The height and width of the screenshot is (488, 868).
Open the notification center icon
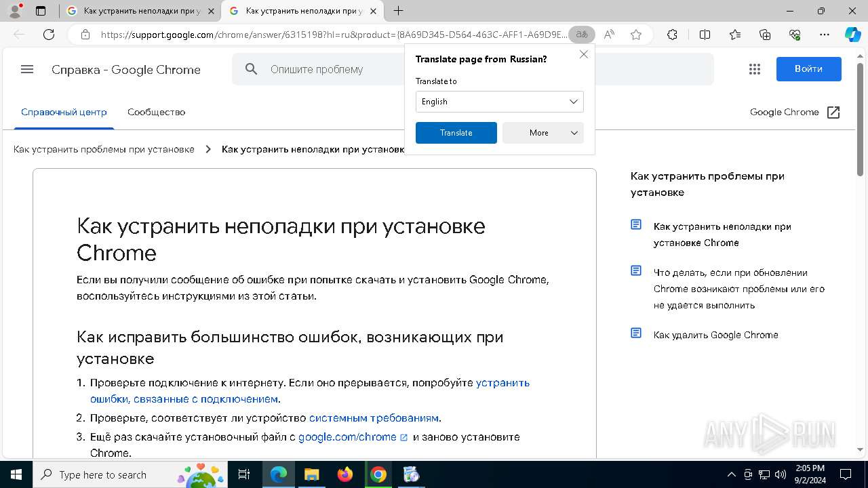[x=846, y=474]
